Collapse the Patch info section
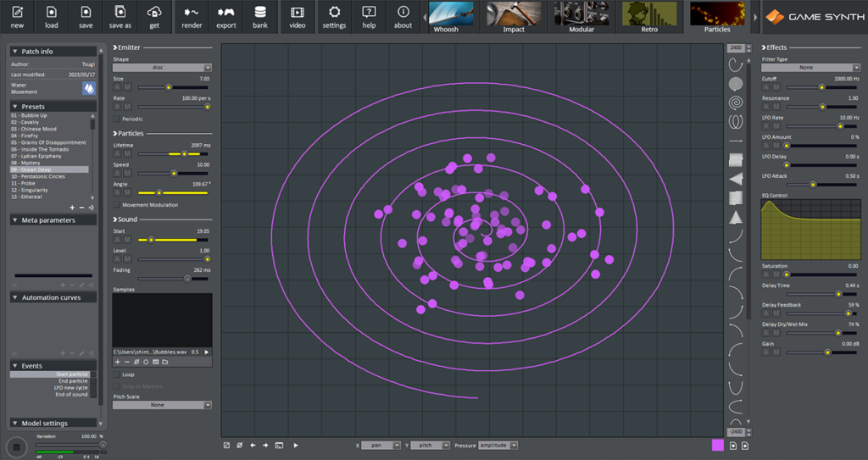The height and width of the screenshot is (460, 868). click(x=15, y=52)
